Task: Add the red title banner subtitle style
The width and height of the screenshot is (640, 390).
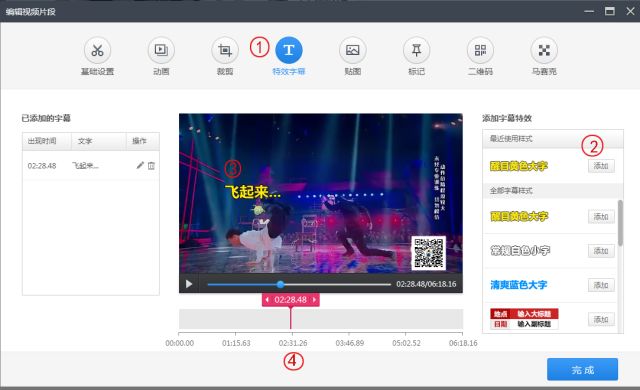Action: pos(601,319)
